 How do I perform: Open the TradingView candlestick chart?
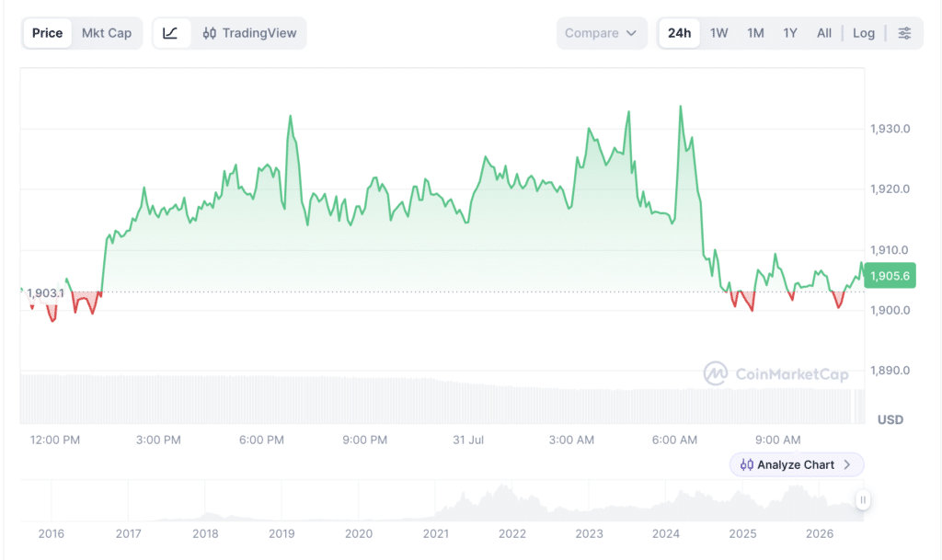[249, 33]
